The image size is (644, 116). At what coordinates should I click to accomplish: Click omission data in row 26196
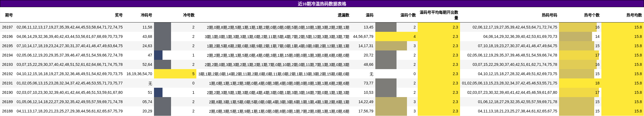click(277, 36)
